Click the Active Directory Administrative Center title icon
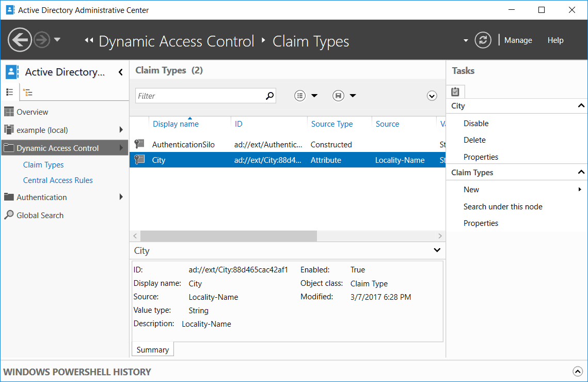 click(10, 10)
